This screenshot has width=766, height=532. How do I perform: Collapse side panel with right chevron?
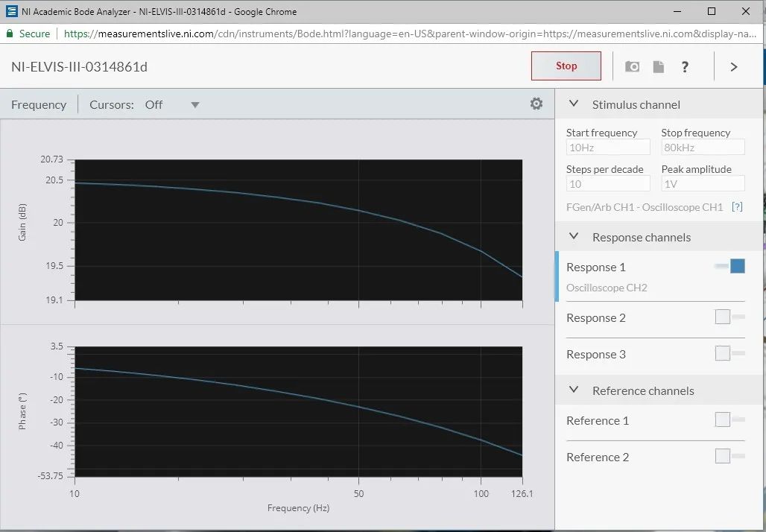click(x=734, y=67)
